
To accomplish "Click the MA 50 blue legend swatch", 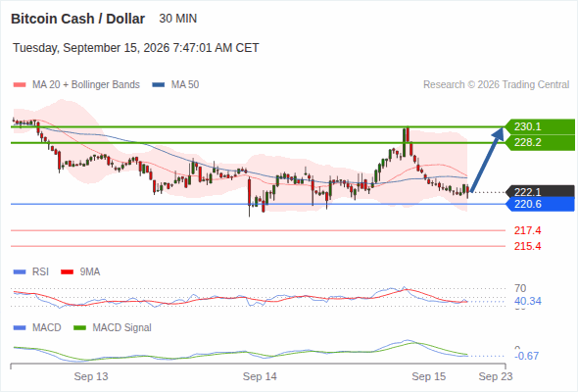I will [x=159, y=85].
